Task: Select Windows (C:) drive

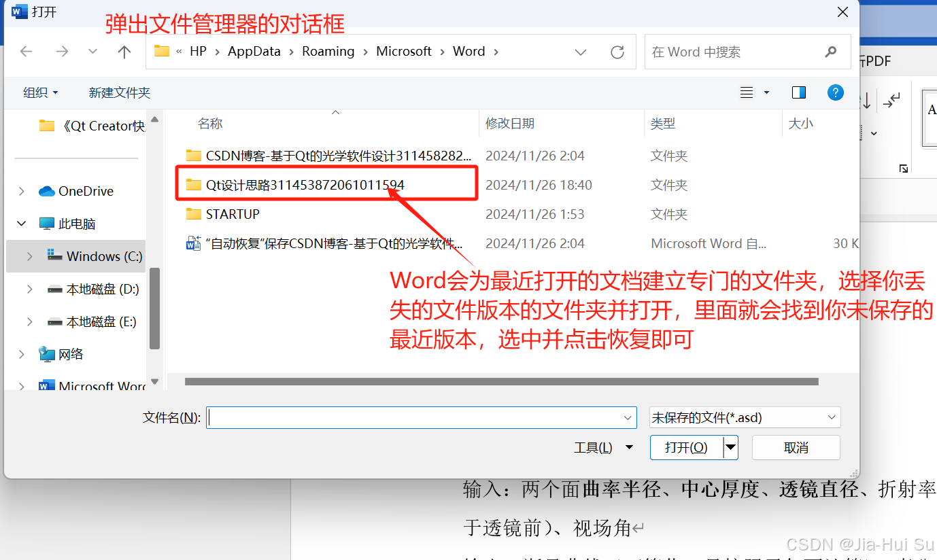Action: click(x=95, y=256)
